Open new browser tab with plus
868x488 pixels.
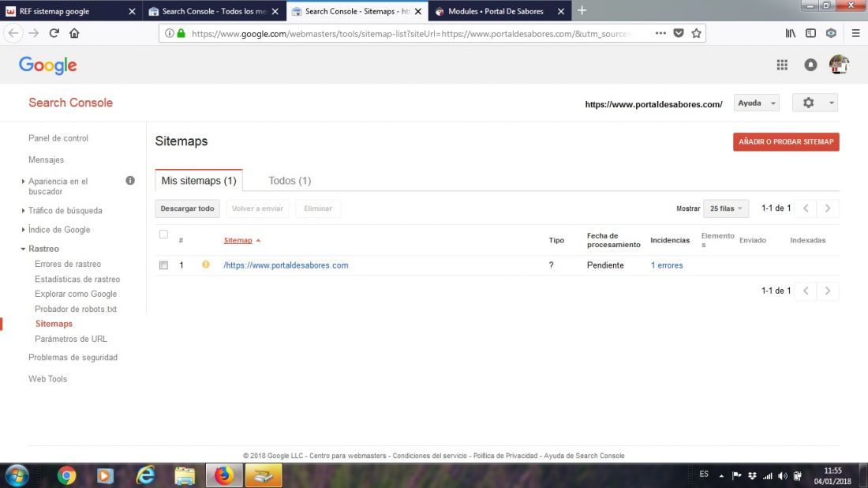(x=582, y=10)
